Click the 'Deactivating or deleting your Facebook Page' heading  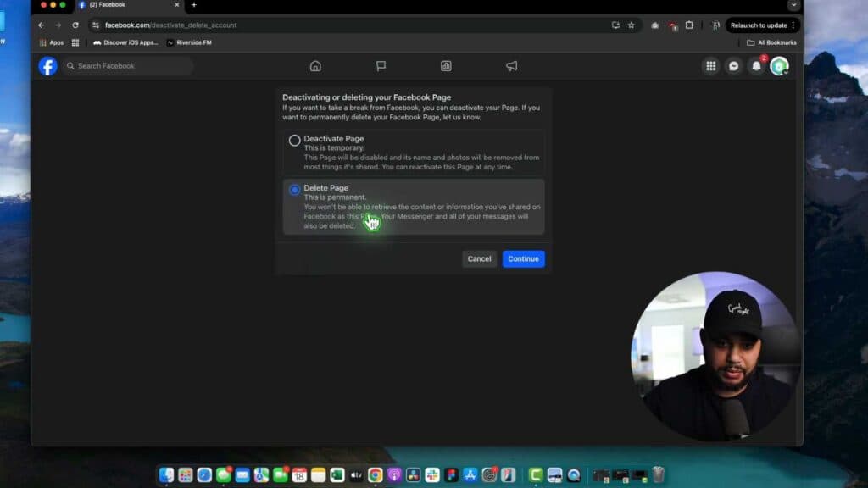click(366, 97)
